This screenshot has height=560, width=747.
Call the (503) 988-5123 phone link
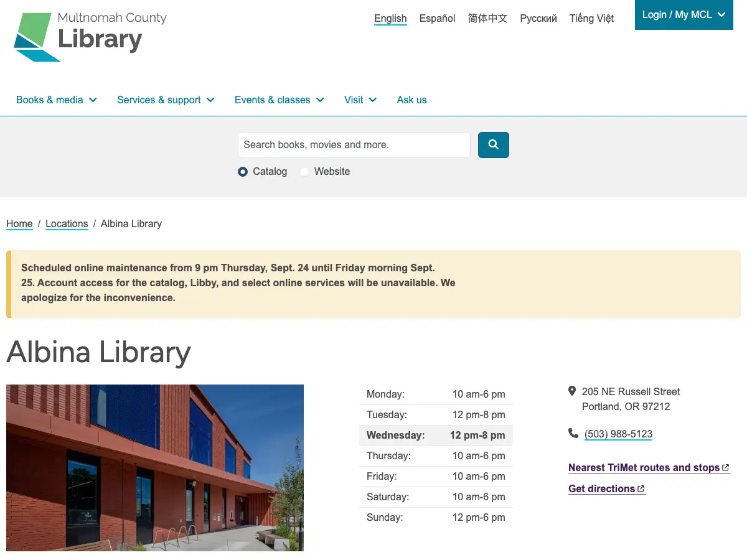coord(618,434)
